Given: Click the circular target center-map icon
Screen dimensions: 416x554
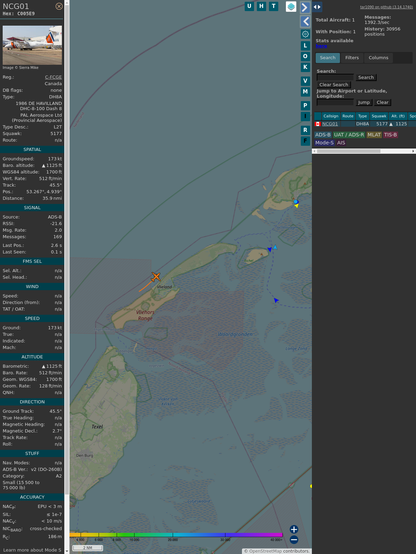Looking at the screenshot, I should [x=305, y=34].
